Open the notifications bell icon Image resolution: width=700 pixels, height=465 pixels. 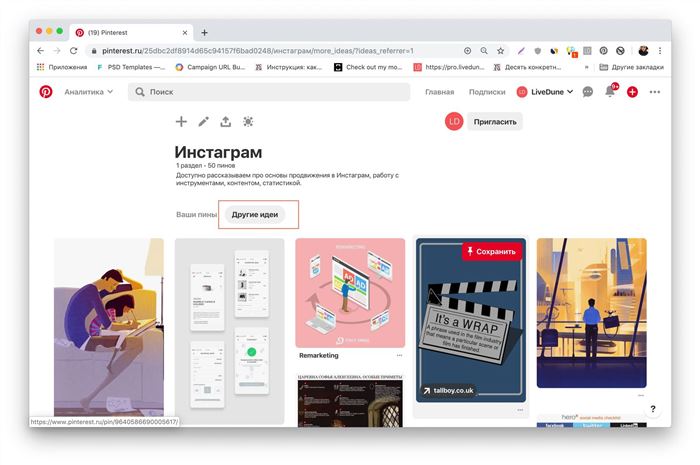(x=610, y=91)
